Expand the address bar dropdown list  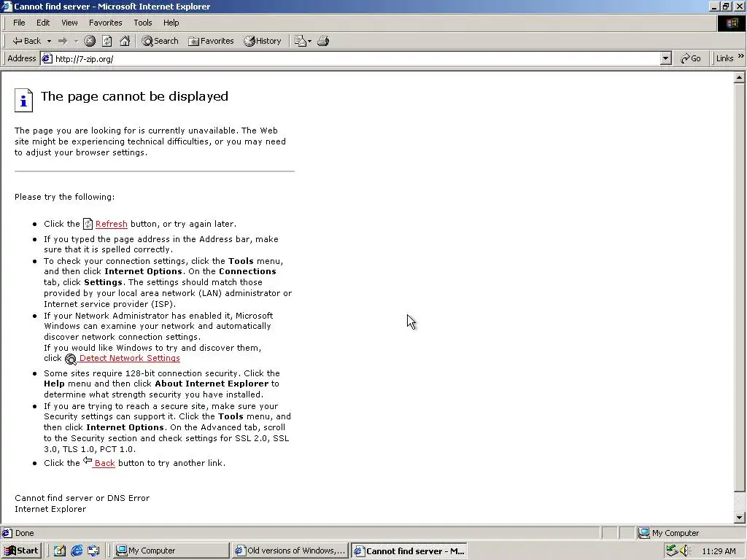click(666, 58)
